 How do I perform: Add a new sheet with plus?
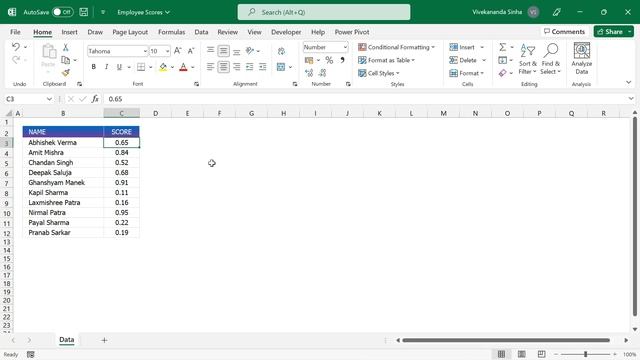click(104, 340)
